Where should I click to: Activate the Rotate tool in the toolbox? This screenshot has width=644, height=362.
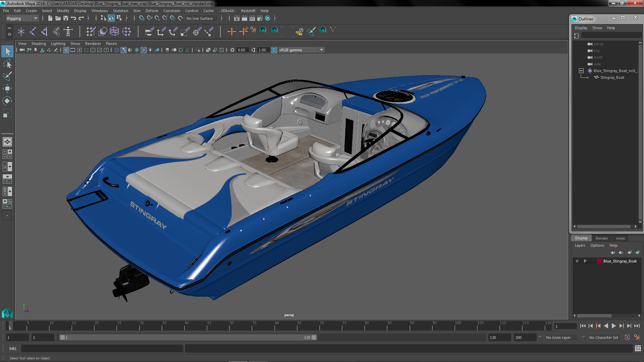click(7, 101)
